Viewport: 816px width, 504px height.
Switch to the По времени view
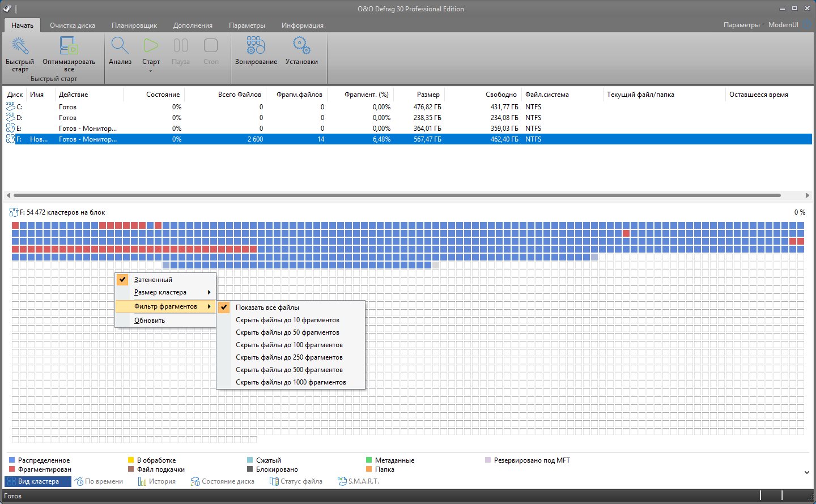[x=99, y=481]
